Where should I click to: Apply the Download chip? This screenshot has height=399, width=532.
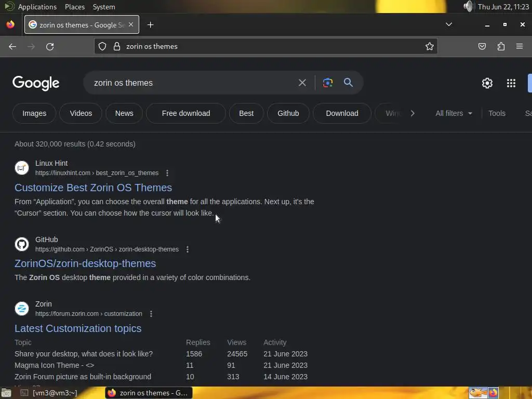coord(342,113)
